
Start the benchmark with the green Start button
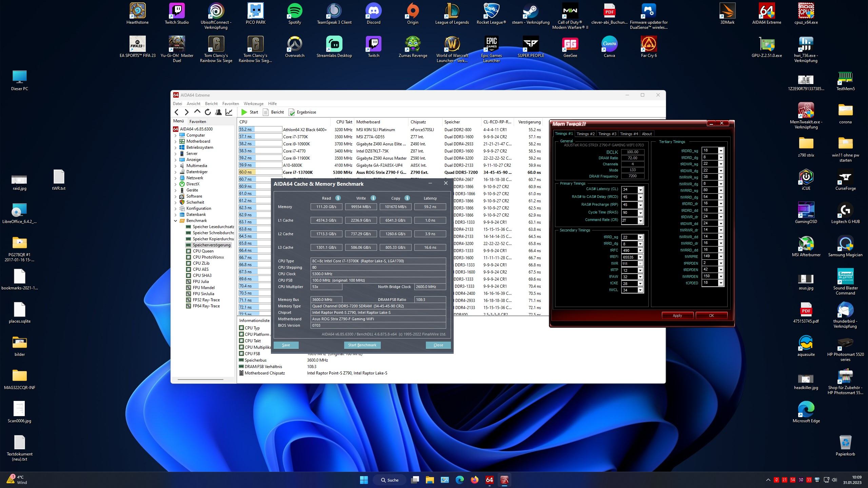coord(250,112)
